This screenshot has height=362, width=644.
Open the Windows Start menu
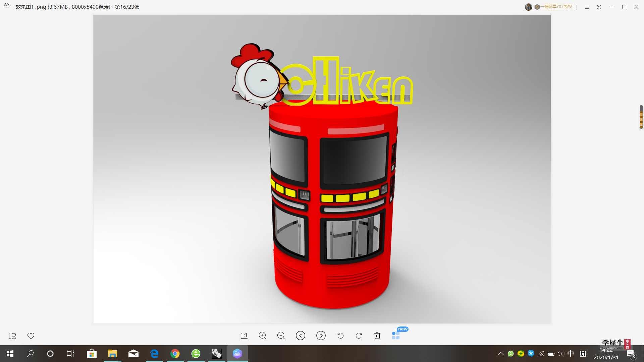10,354
